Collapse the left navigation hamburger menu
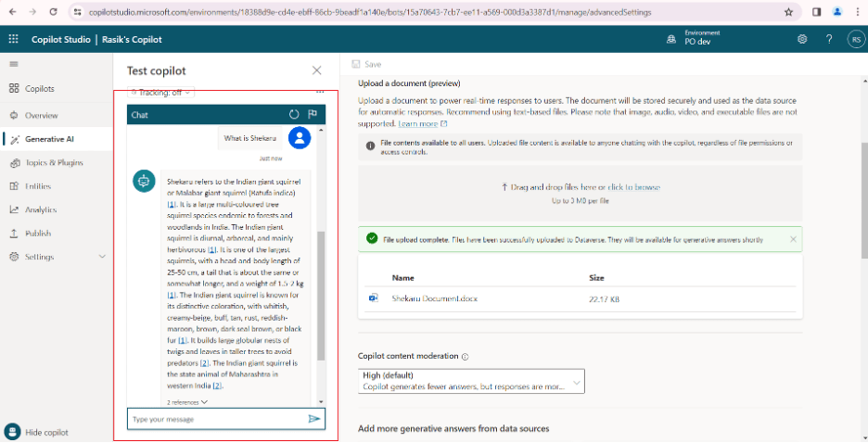Viewport: 868px width, 443px height. click(14, 63)
